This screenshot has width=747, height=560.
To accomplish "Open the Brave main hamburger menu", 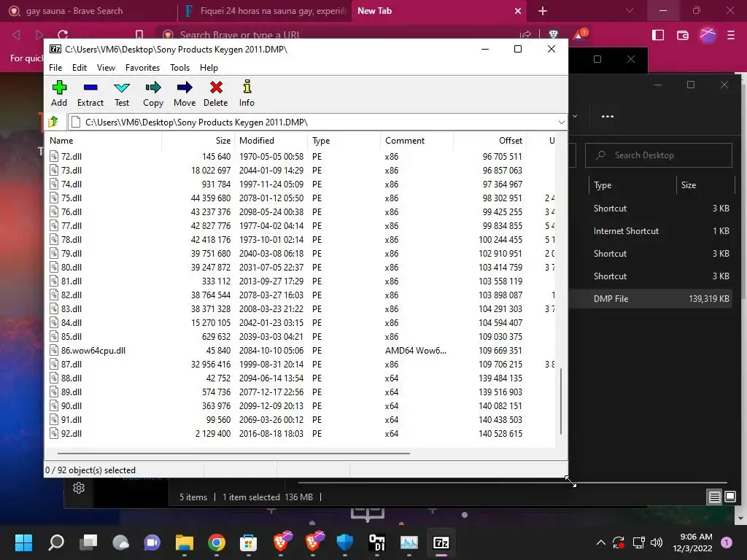I will point(731,35).
